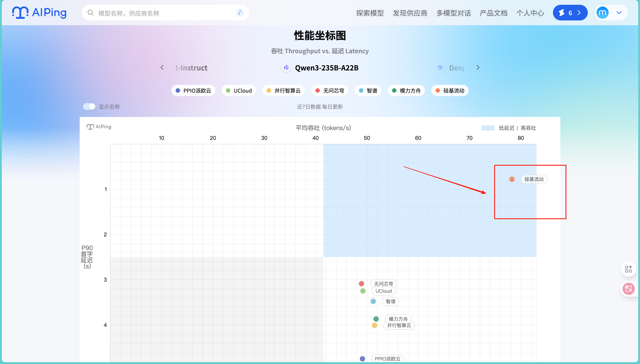Toggle the 显示名称 switch
Image resolution: width=640 pixels, height=364 pixels.
point(89,107)
